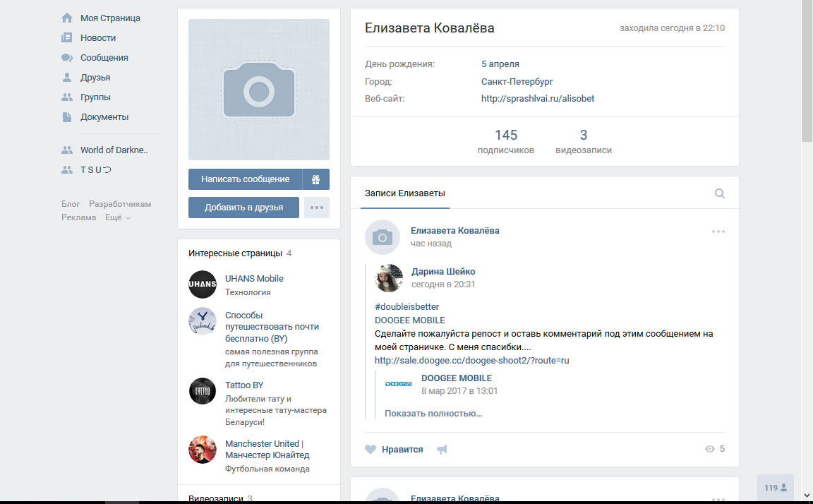The image size is (813, 504).
Task: Click the Друзья person icon
Action: tap(67, 77)
